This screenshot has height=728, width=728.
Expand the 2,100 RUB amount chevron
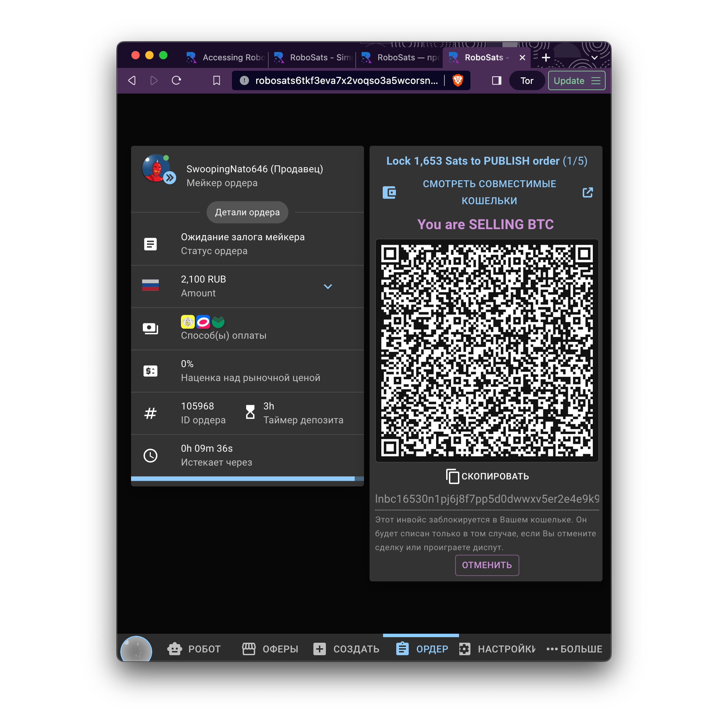[328, 286]
